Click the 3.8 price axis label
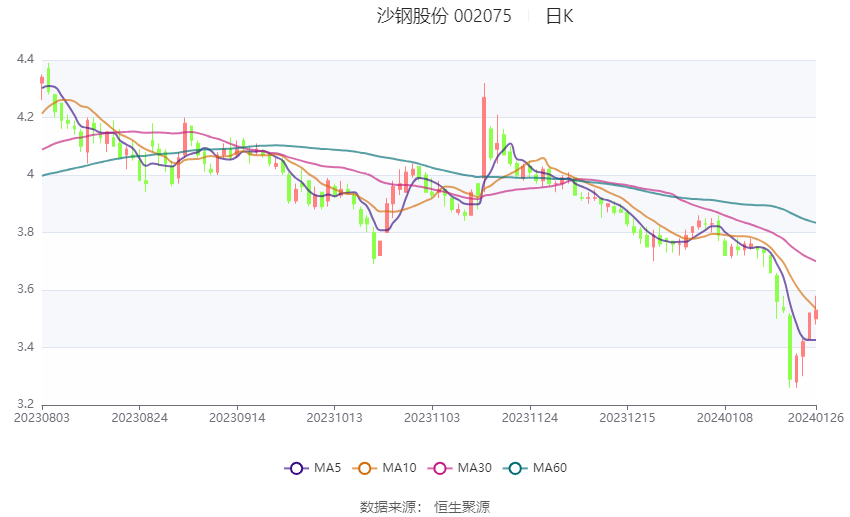850x517 pixels. [25, 232]
